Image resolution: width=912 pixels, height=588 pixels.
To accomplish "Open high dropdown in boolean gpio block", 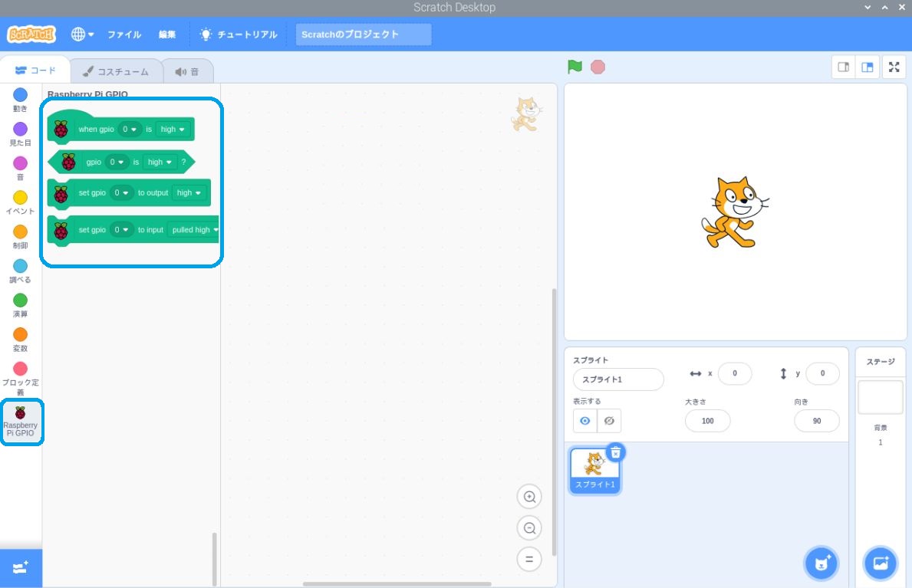I will tap(160, 163).
